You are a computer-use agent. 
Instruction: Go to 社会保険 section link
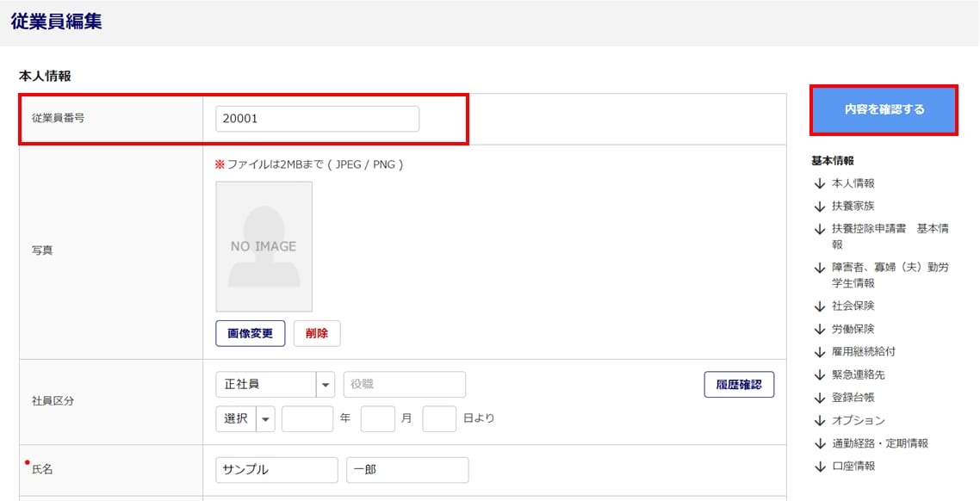coord(853,306)
